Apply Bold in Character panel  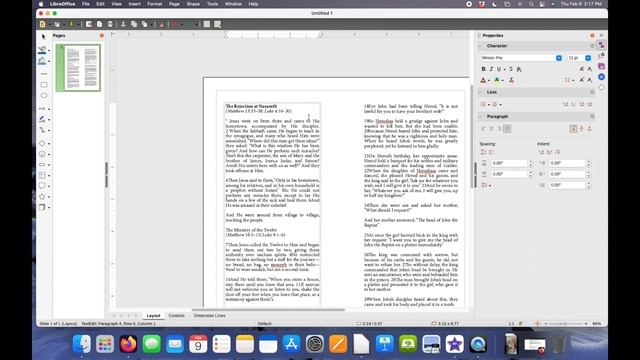483,69
